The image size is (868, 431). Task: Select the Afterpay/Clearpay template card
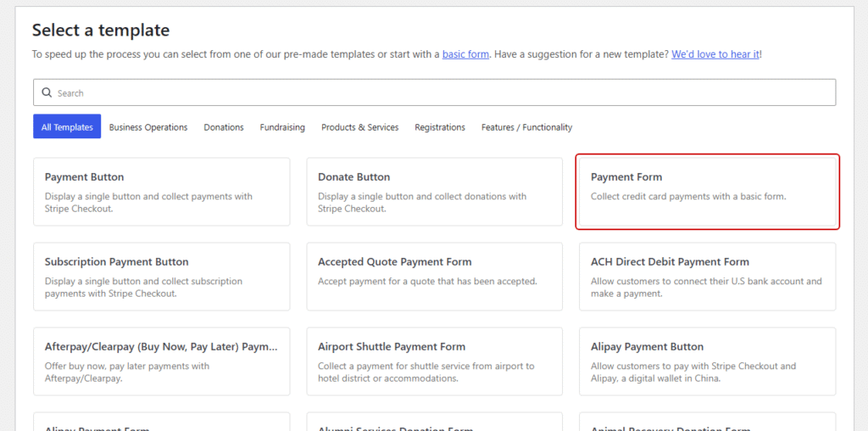coord(162,361)
